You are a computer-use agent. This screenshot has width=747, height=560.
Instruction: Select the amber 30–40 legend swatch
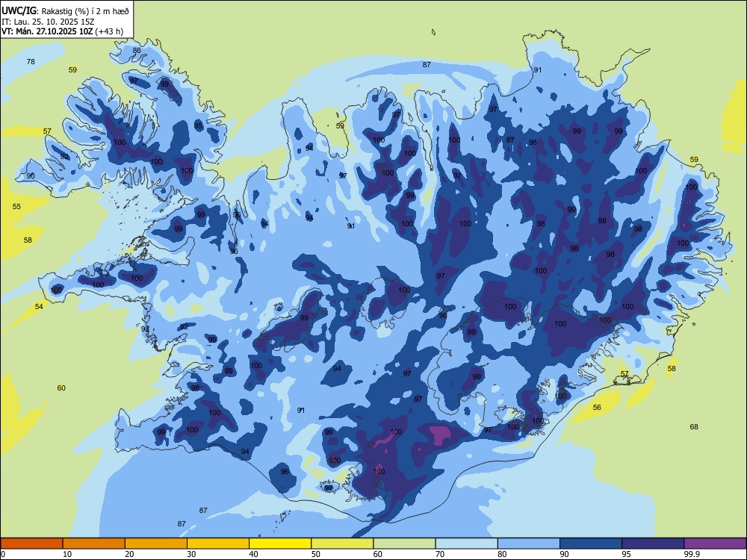(218, 544)
